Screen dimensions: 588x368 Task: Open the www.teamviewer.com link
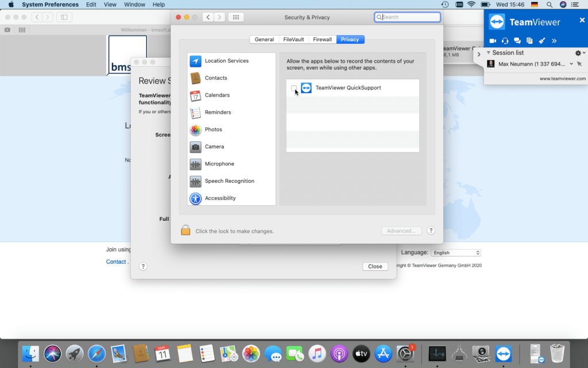[562, 79]
